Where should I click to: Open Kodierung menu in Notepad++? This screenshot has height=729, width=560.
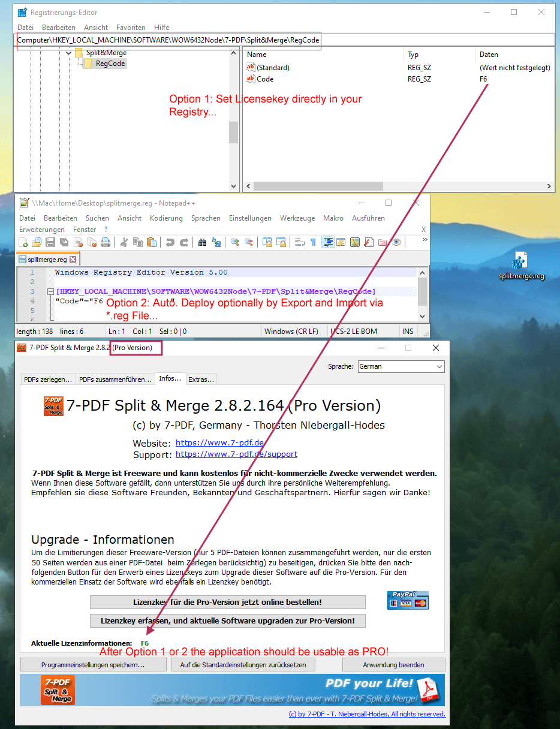[x=166, y=218]
